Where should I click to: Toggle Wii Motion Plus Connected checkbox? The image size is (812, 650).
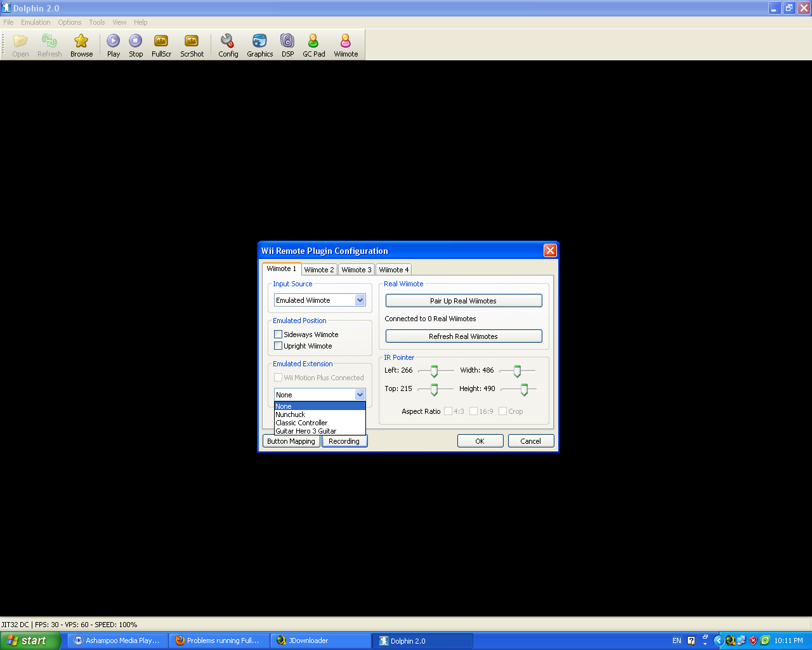pos(278,378)
